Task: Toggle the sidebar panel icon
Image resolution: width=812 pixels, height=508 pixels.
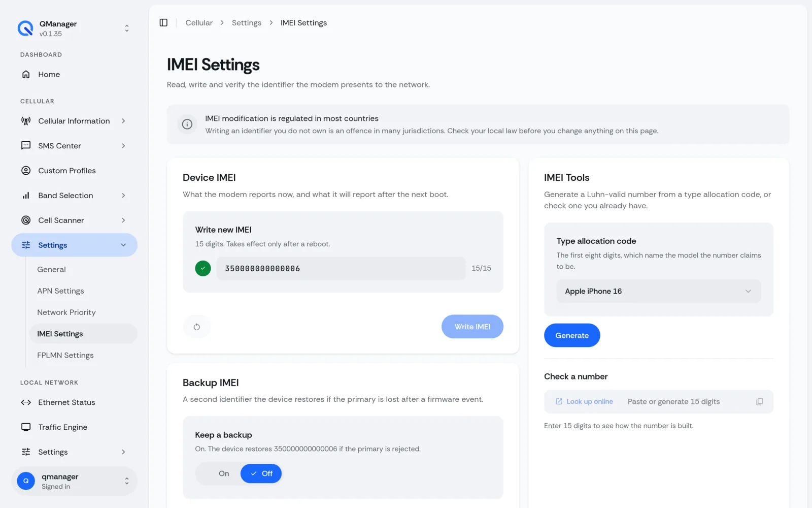Action: [x=163, y=23]
